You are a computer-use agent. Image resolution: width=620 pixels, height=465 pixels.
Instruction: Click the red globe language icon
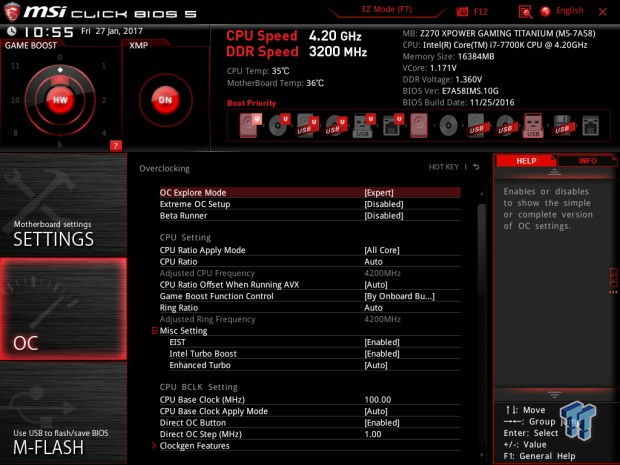[546, 11]
